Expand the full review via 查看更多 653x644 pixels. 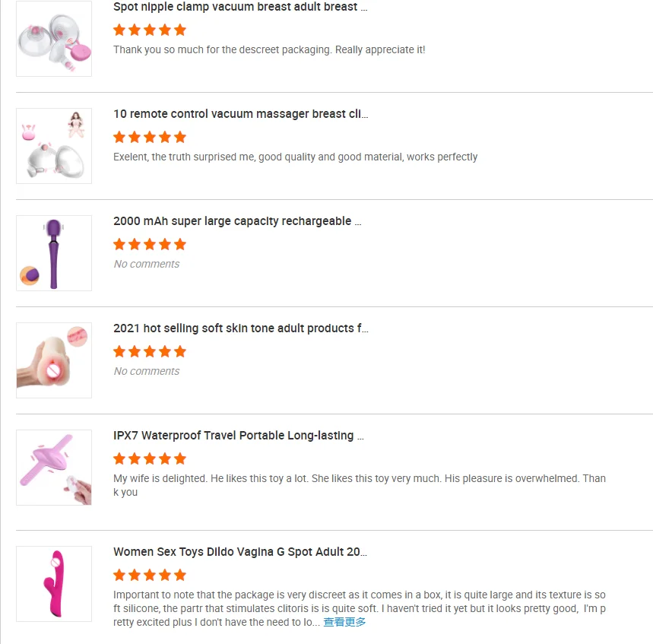pos(344,622)
